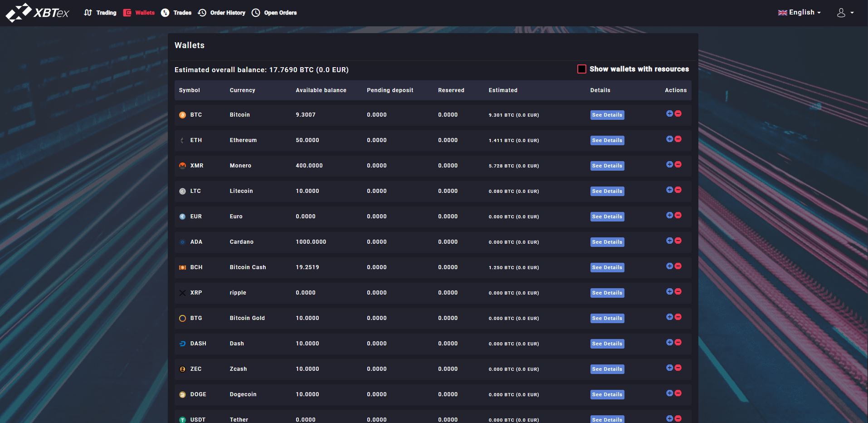Click the Bitcoin coin icon
868x423 pixels.
click(182, 115)
